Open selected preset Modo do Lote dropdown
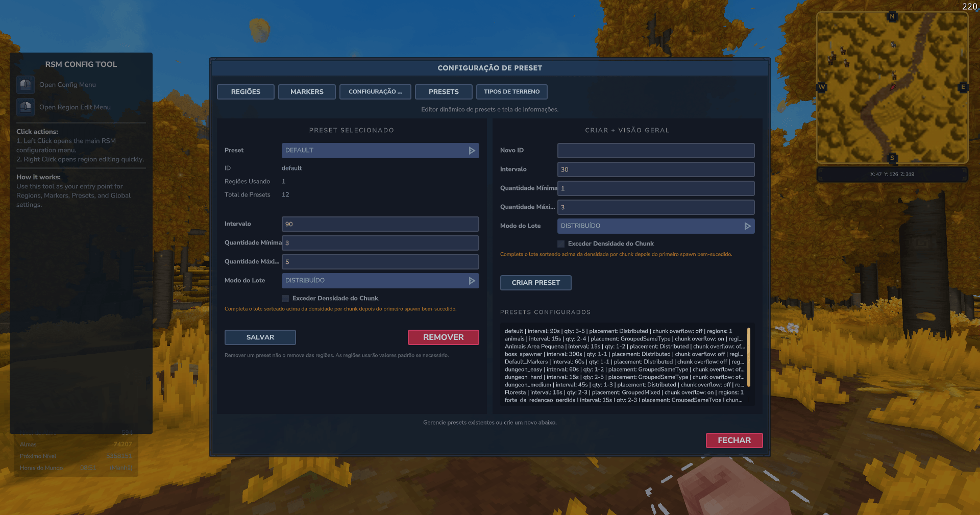This screenshot has width=980, height=515. 380,281
